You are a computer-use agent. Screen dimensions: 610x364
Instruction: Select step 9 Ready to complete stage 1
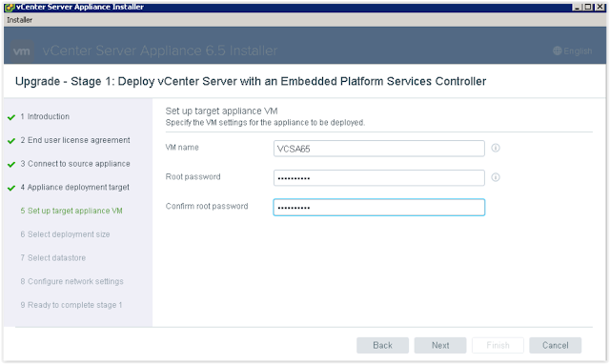coord(71,305)
